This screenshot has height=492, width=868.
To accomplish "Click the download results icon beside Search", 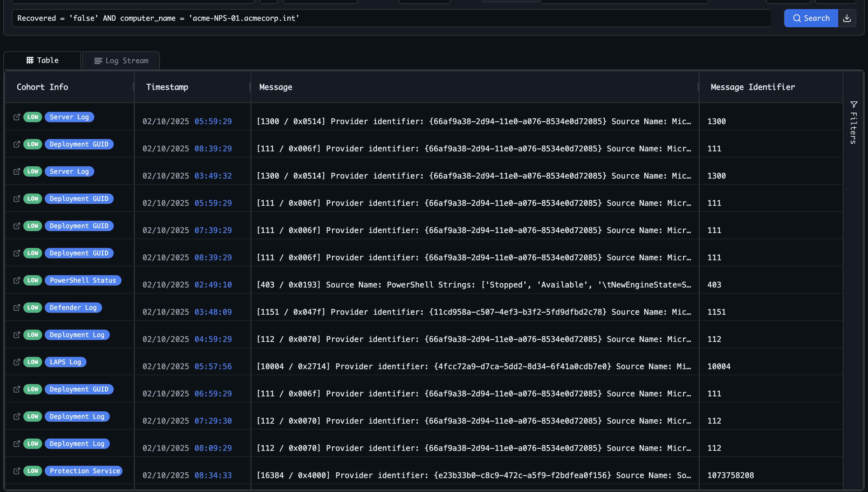I will point(847,18).
